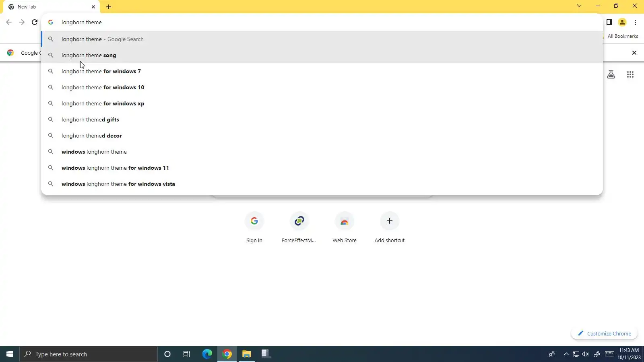This screenshot has width=644, height=362.
Task: Open the pen workspace tray icon
Action: click(x=597, y=354)
